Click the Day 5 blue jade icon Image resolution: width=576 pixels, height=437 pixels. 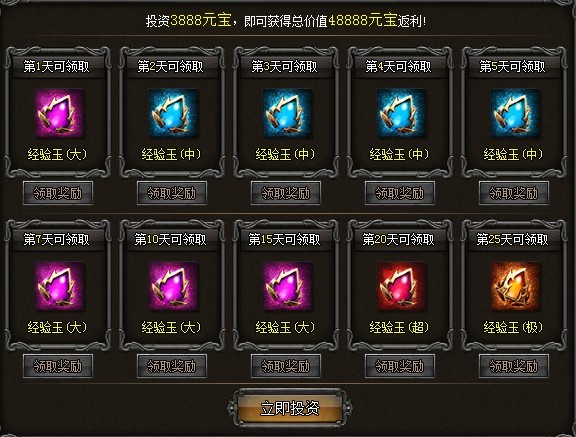pyautogui.click(x=515, y=113)
